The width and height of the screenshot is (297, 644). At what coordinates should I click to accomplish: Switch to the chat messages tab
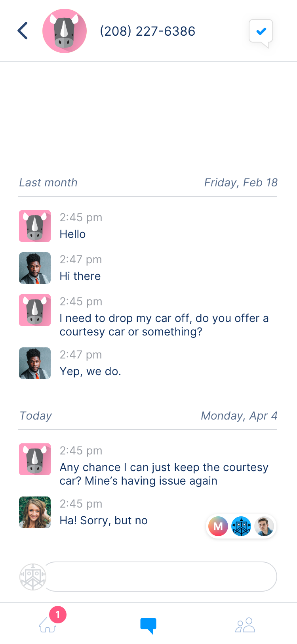148,625
